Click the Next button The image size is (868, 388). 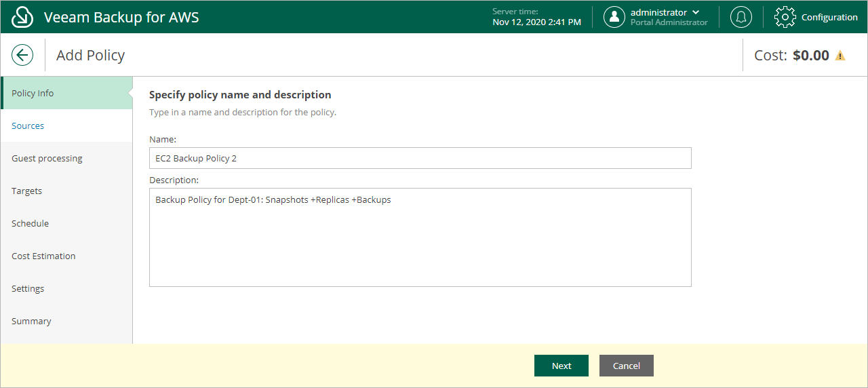coord(561,366)
